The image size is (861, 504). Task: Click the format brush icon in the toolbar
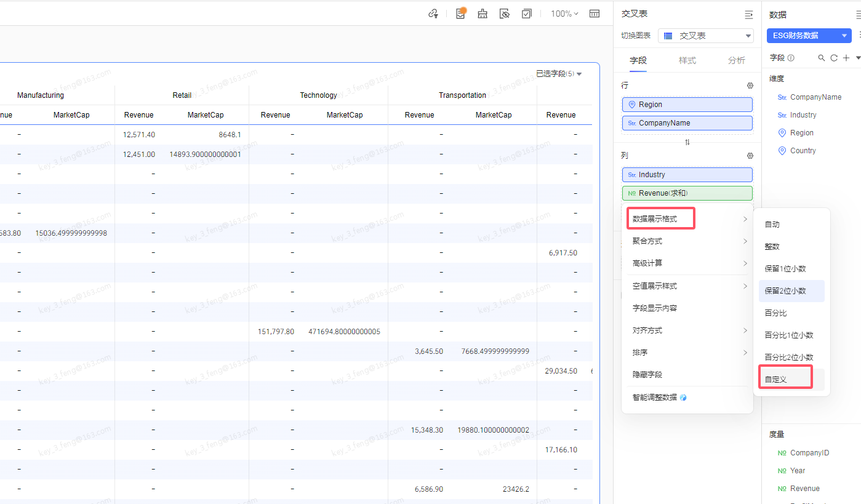click(x=483, y=14)
